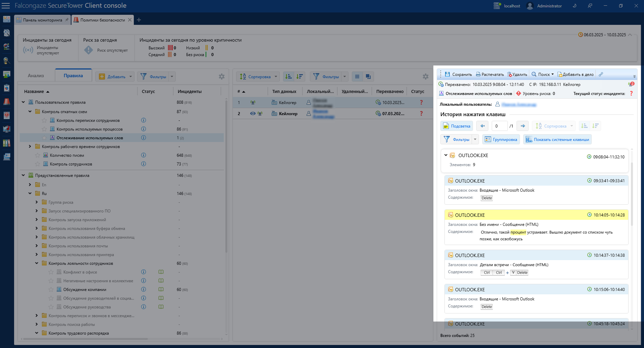Click the Print (Распечатать) toolbar button
Screen dimensions: 644x348
[490, 74]
